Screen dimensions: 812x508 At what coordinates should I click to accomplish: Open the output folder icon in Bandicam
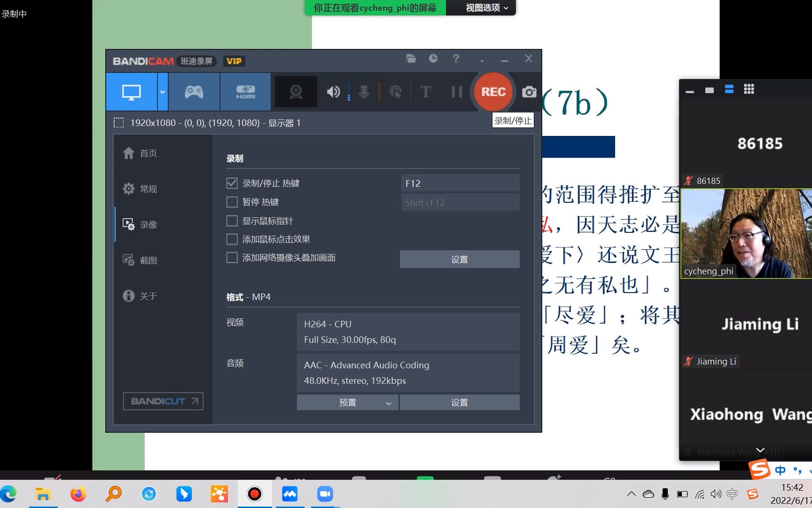tap(411, 58)
